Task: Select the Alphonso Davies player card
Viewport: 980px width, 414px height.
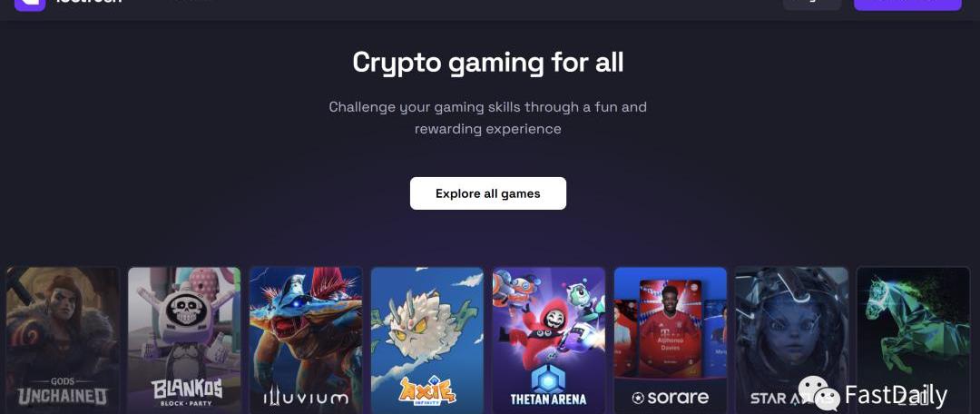Action: 670,329
